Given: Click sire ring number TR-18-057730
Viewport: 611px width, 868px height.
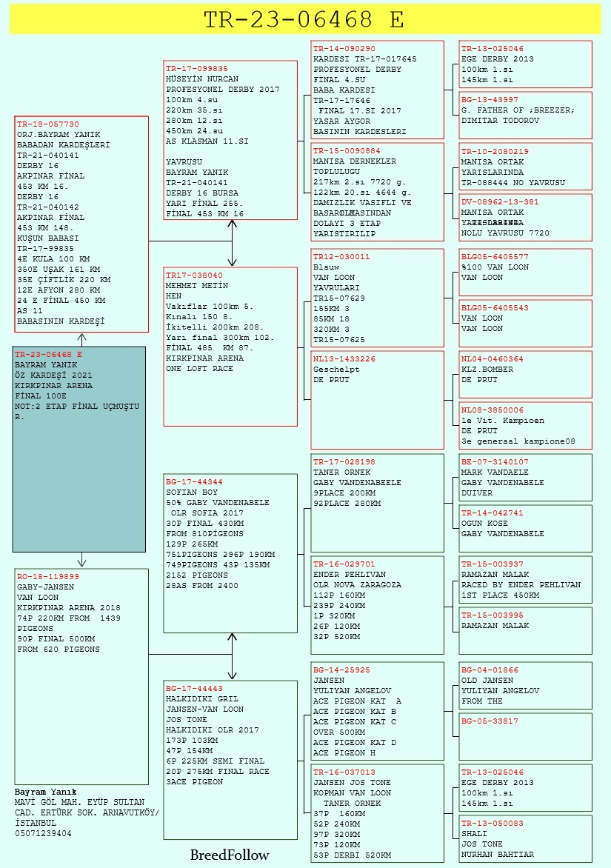Looking at the screenshot, I should (x=48, y=124).
